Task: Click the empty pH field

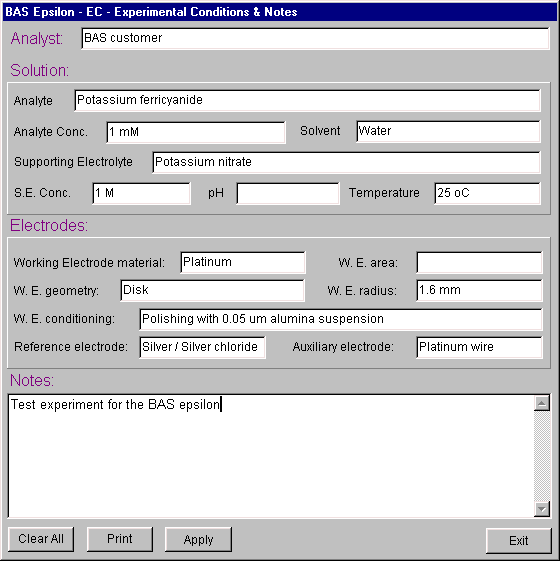Action: tap(288, 193)
